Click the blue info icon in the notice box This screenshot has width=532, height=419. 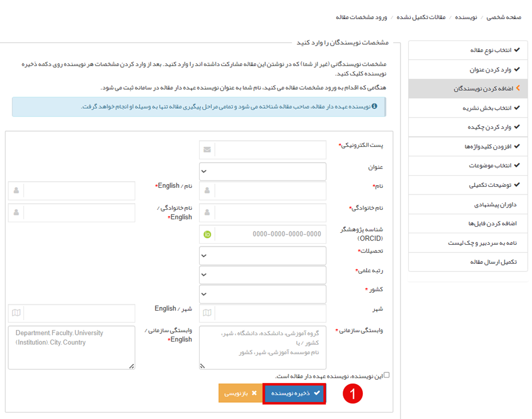pyautogui.click(x=374, y=106)
